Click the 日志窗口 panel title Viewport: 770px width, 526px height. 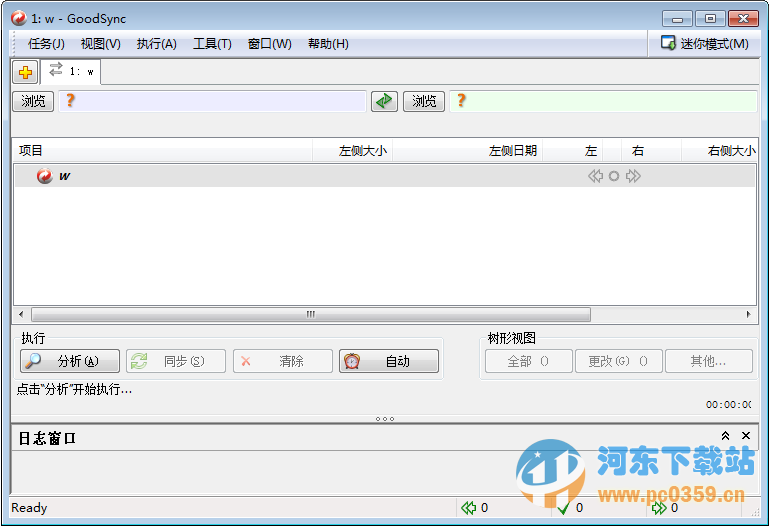coord(47,438)
